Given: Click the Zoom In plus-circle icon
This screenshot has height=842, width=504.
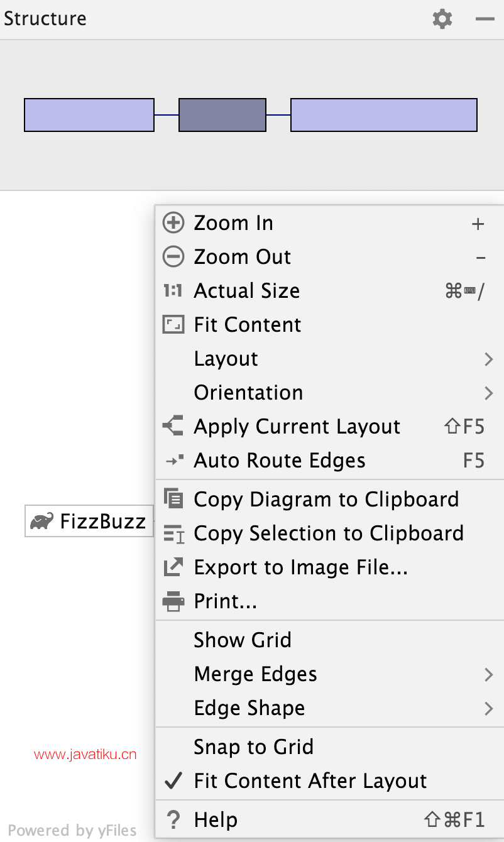Looking at the screenshot, I should pos(173,223).
